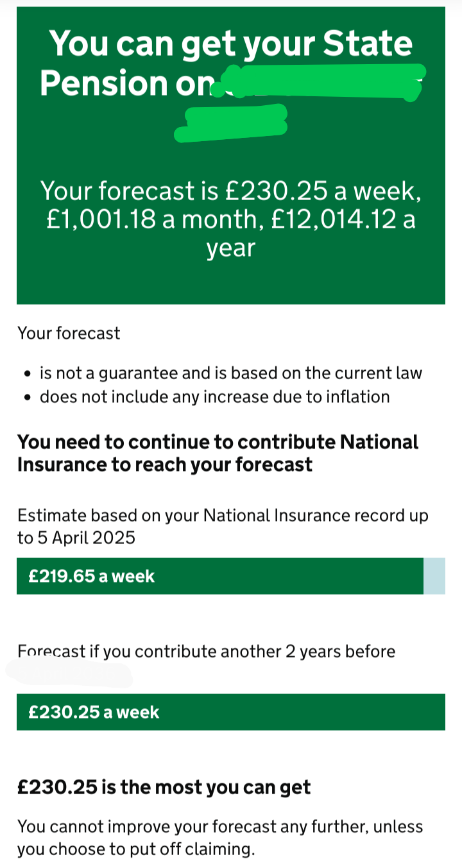
Task: Click the green scribble hiding the pension date
Action: [x=321, y=83]
